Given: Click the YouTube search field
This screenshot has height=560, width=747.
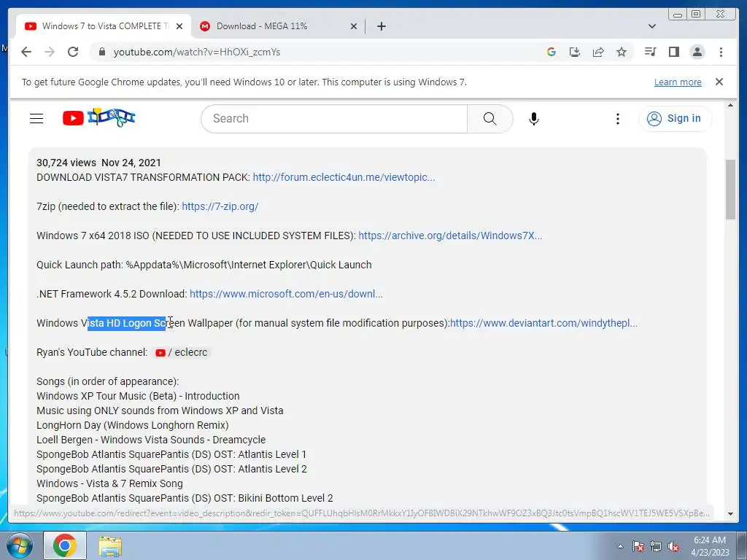Looking at the screenshot, I should click(334, 119).
